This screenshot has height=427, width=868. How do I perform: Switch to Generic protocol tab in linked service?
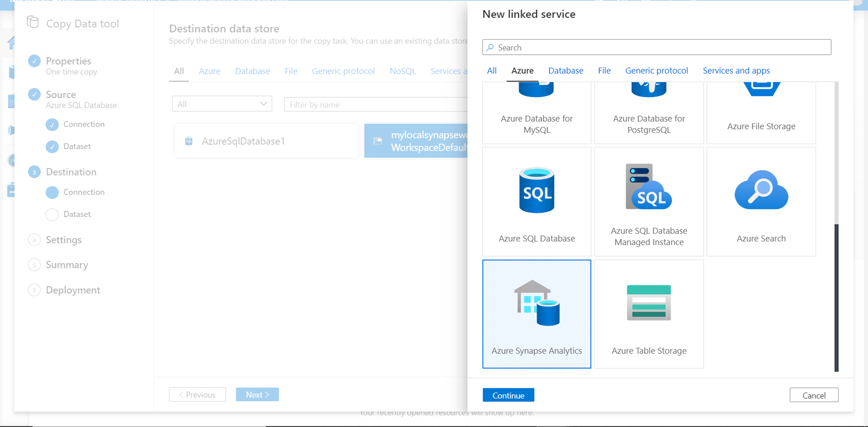(x=656, y=71)
